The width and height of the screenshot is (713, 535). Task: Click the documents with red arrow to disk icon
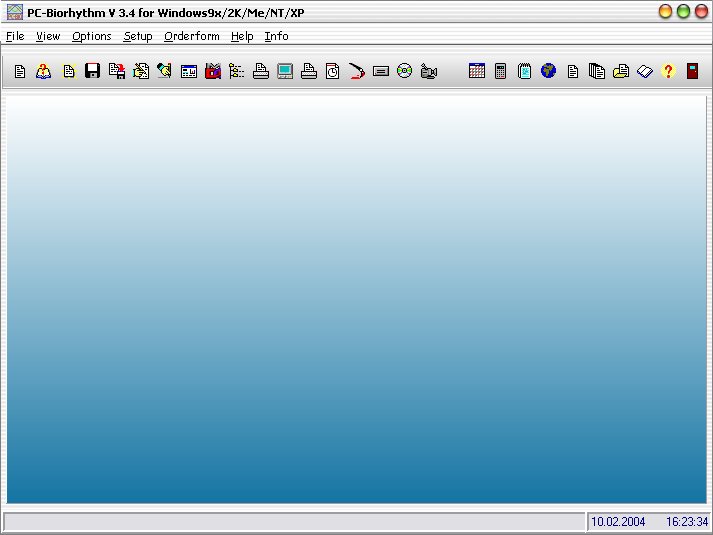pos(117,71)
